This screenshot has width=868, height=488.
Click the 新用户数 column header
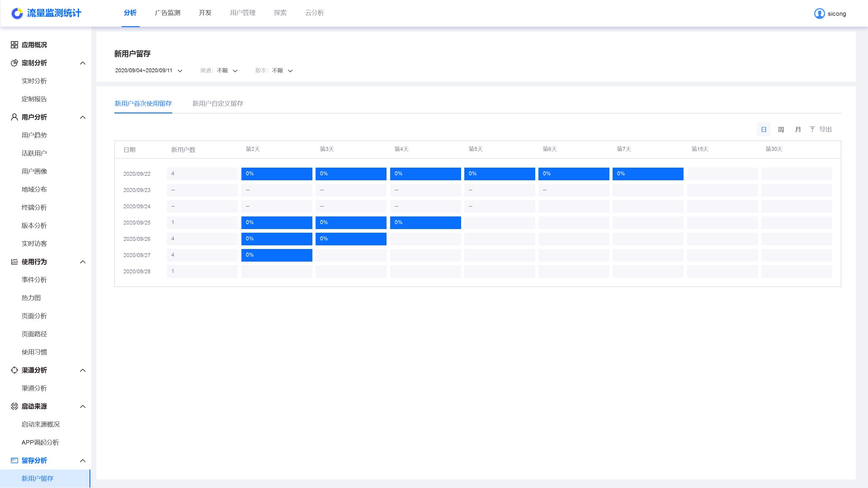pyautogui.click(x=183, y=150)
